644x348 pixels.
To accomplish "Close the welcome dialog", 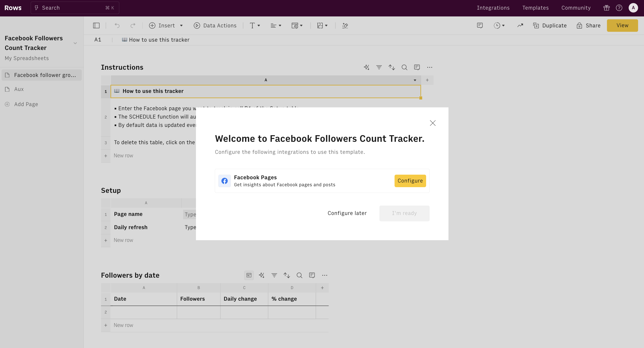I will pyautogui.click(x=433, y=123).
